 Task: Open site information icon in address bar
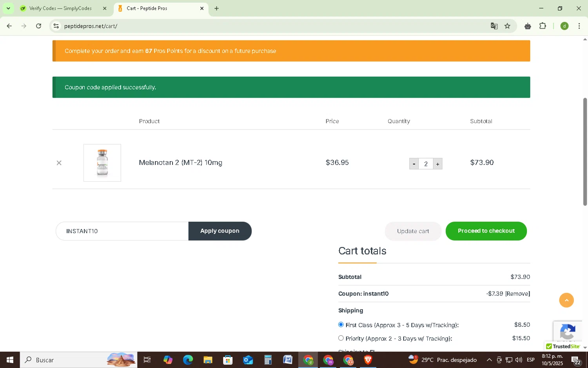[56, 26]
